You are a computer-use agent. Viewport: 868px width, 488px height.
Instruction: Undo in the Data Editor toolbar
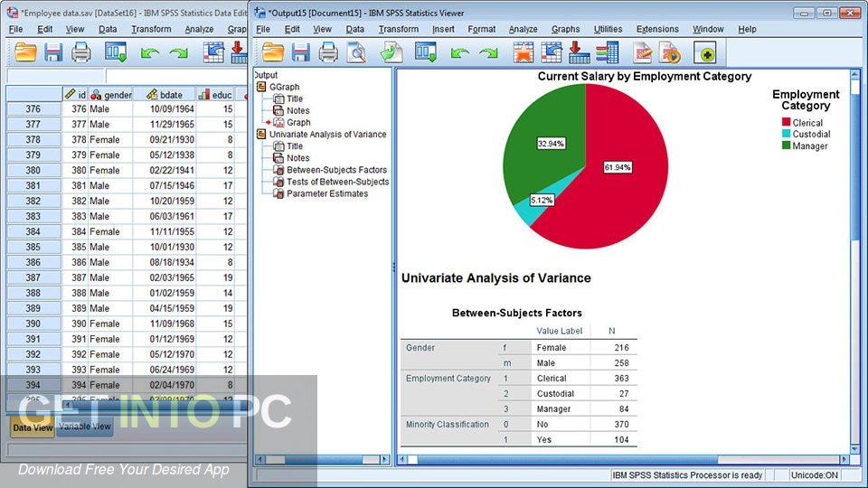(150, 53)
